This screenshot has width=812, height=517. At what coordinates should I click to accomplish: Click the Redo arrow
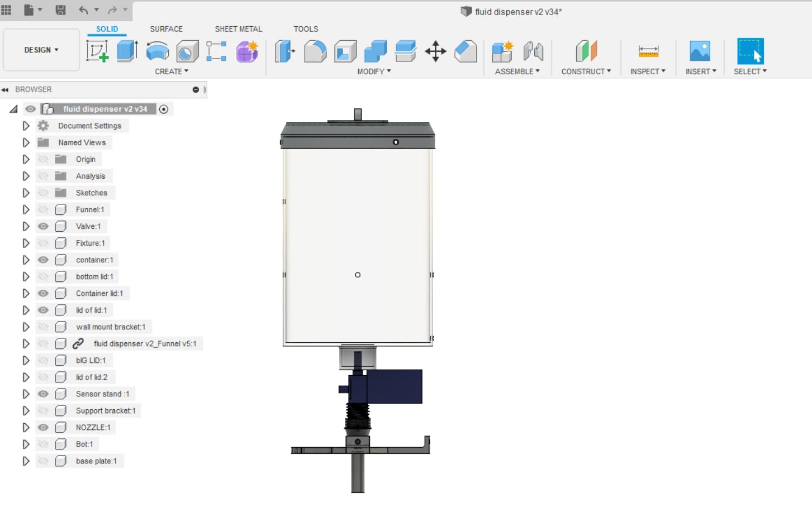click(112, 9)
